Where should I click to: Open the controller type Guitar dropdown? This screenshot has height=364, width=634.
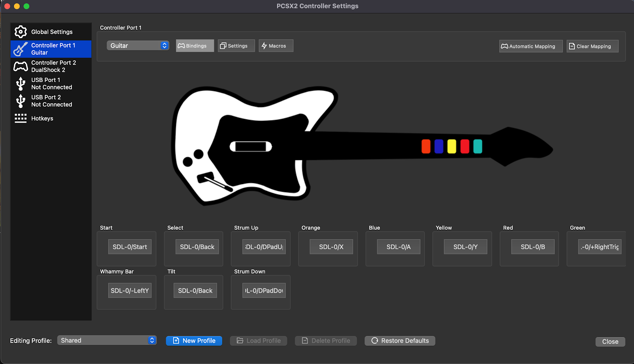pos(138,46)
